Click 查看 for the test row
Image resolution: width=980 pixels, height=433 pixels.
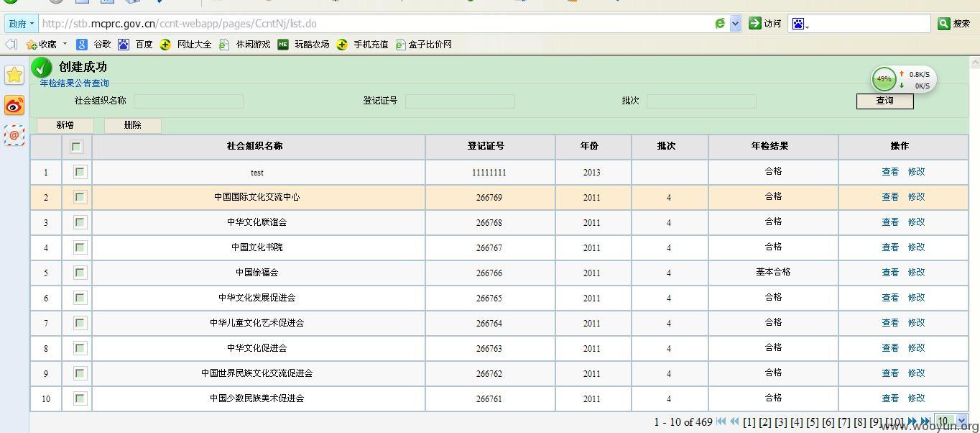tap(890, 172)
